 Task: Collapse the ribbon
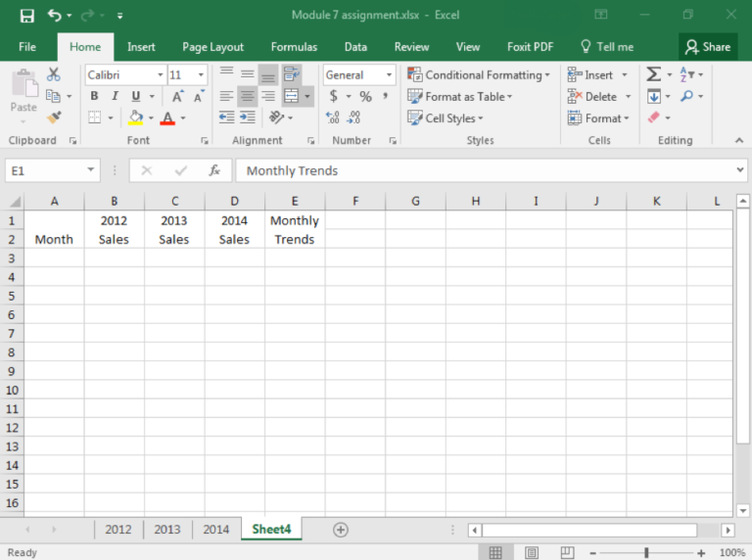click(x=739, y=140)
